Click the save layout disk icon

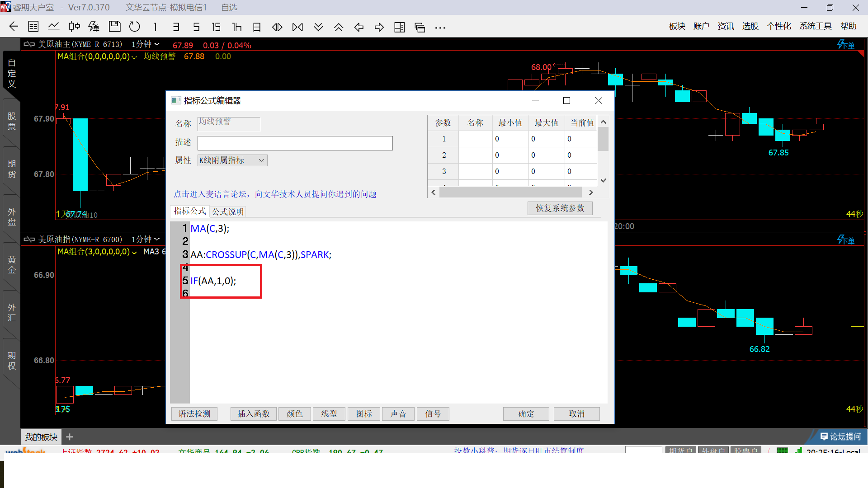(x=114, y=27)
